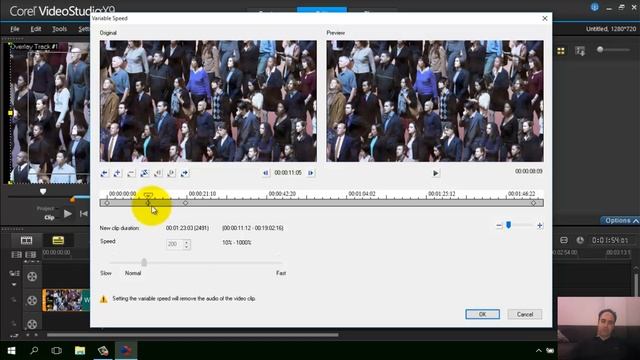Click overlay track reel icon beside clip

coord(32,300)
